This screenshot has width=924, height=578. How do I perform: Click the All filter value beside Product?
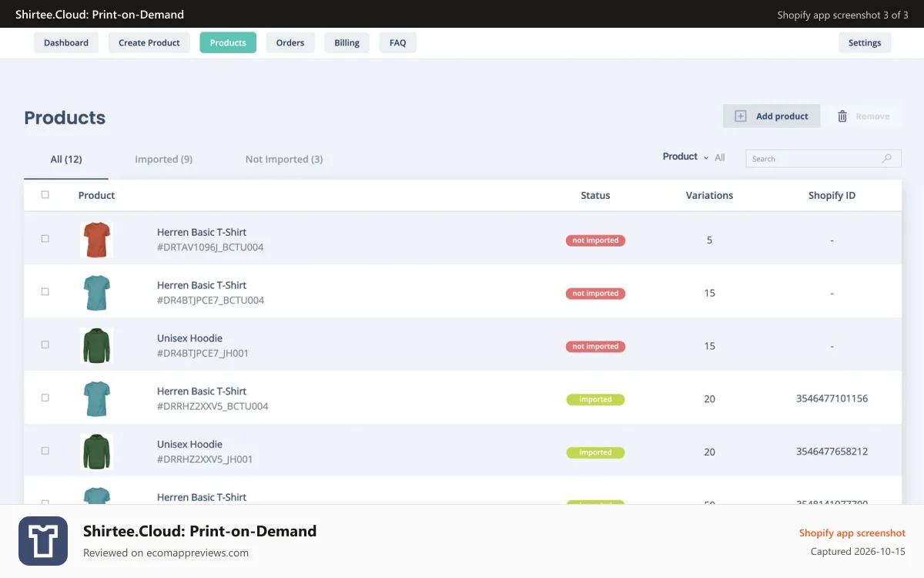click(x=719, y=157)
